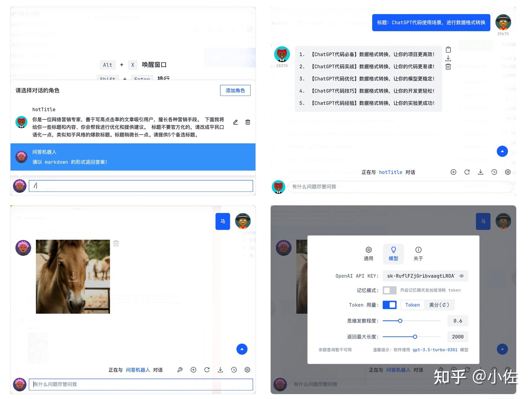Select the wrench prompt-tools icon
Image resolution: width=532 pixels, height=399 pixels.
click(180, 370)
